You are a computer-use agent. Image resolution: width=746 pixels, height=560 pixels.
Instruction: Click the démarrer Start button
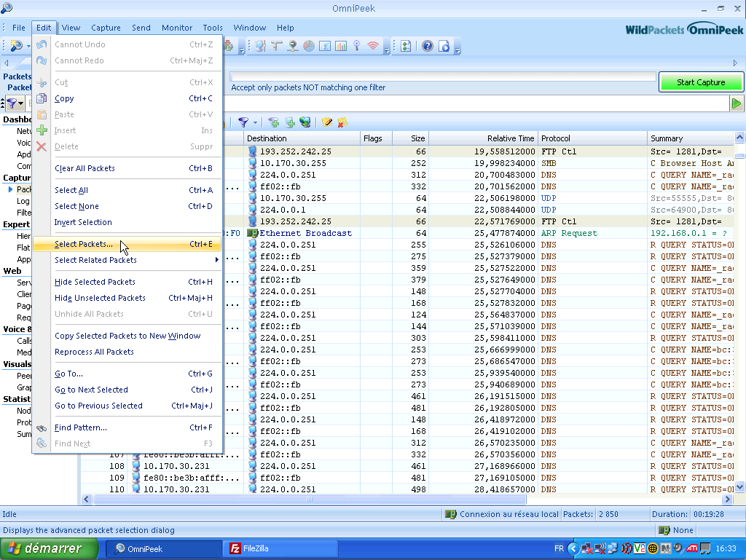pos(49,548)
